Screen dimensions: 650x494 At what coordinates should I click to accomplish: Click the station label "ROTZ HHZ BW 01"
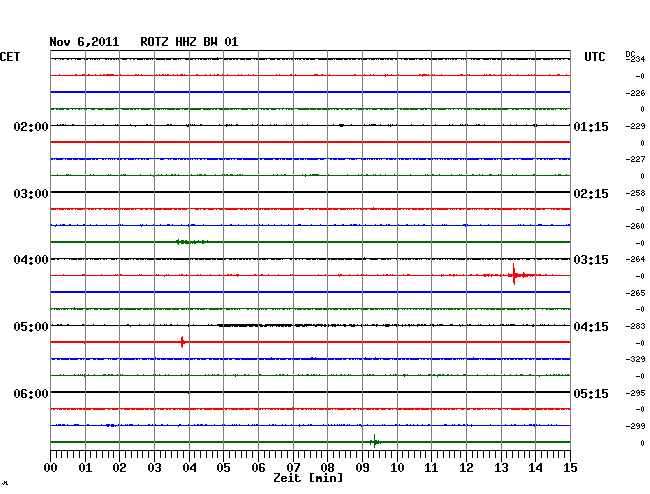(x=189, y=42)
